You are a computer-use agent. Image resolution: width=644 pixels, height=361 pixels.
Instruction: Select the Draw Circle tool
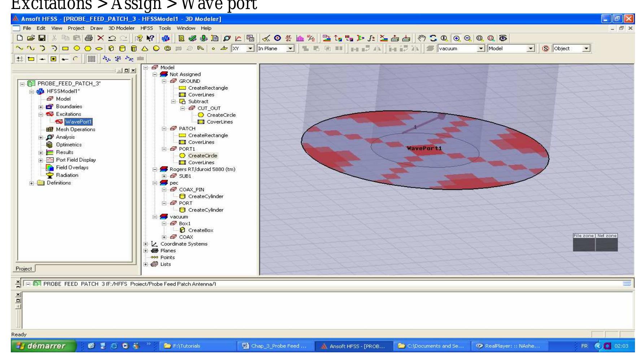tap(77, 49)
